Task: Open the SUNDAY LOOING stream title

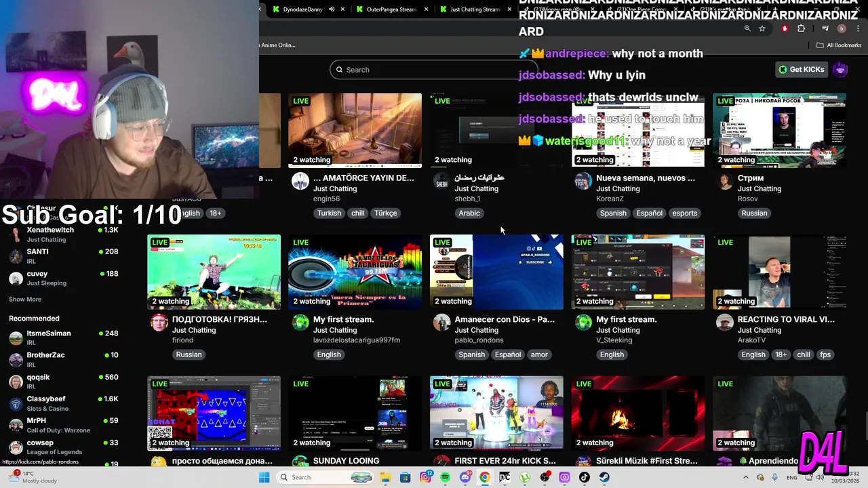Action: 346,461
